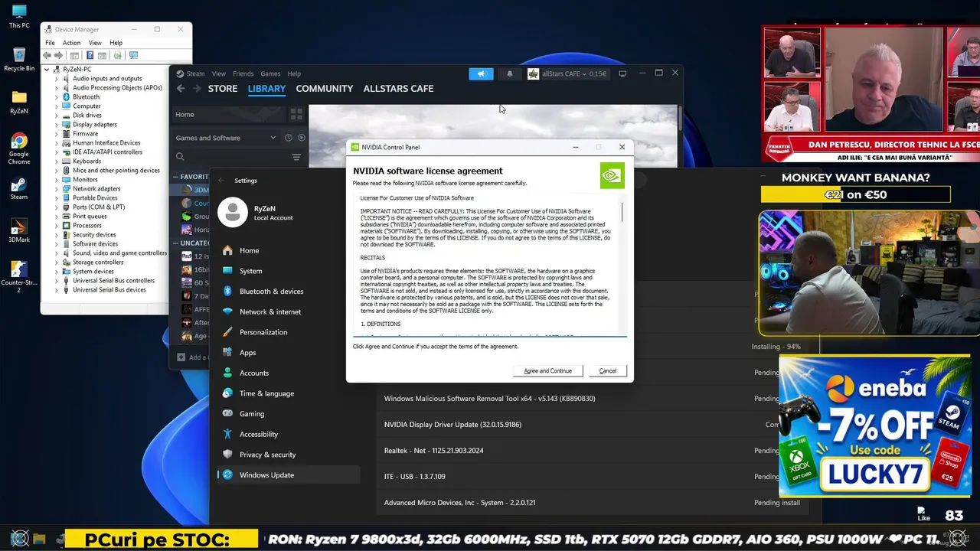The image size is (980, 551).
Task: Open Steam Big Picture mode icon
Action: pyautogui.click(x=622, y=73)
